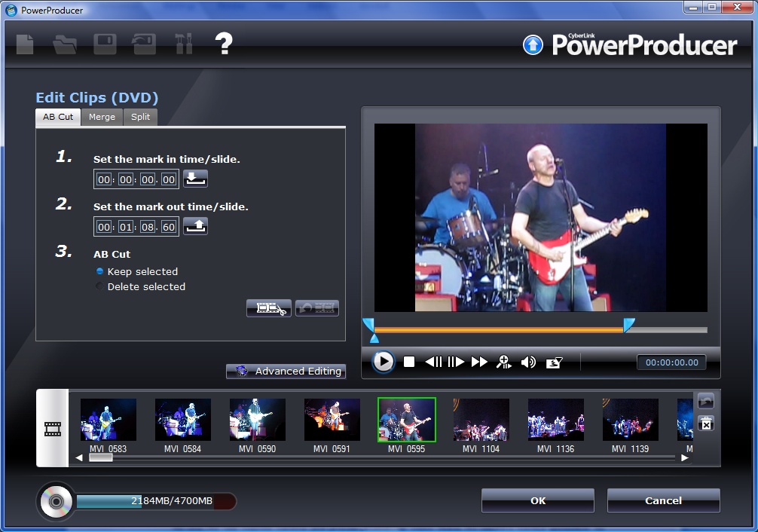Open Help question mark icon
This screenshot has width=758, height=532.
(x=224, y=44)
